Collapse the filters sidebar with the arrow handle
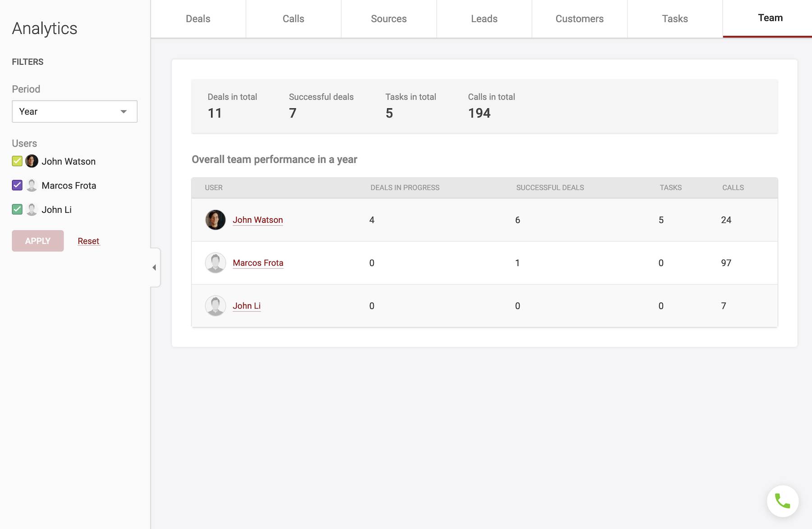Screen dimensions: 812x529 point(154,267)
